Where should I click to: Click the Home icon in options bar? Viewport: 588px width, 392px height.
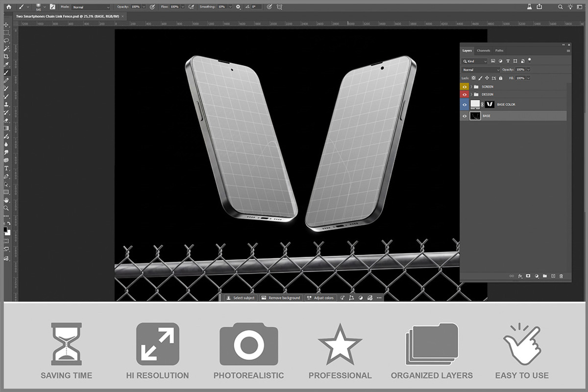pos(8,7)
